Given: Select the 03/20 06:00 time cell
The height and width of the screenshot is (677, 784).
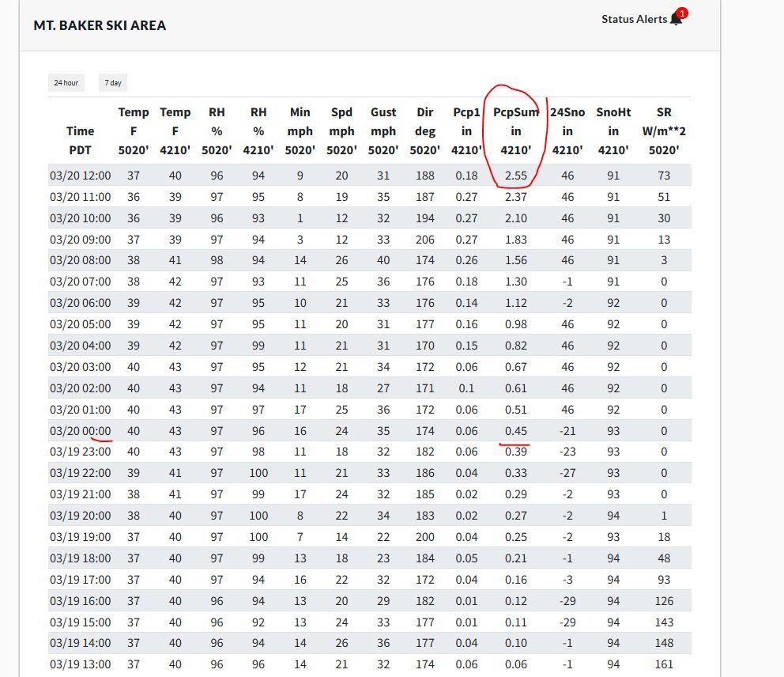Looking at the screenshot, I should point(80,303).
